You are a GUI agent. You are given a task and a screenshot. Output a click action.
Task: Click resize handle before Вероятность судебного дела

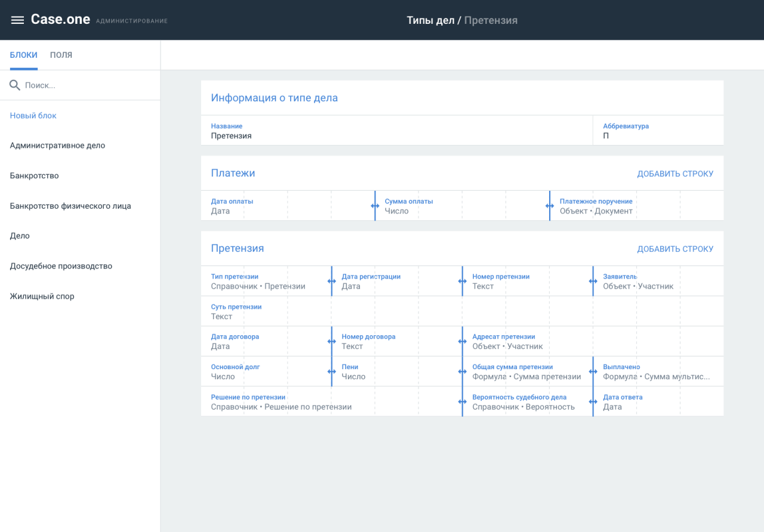click(x=463, y=401)
